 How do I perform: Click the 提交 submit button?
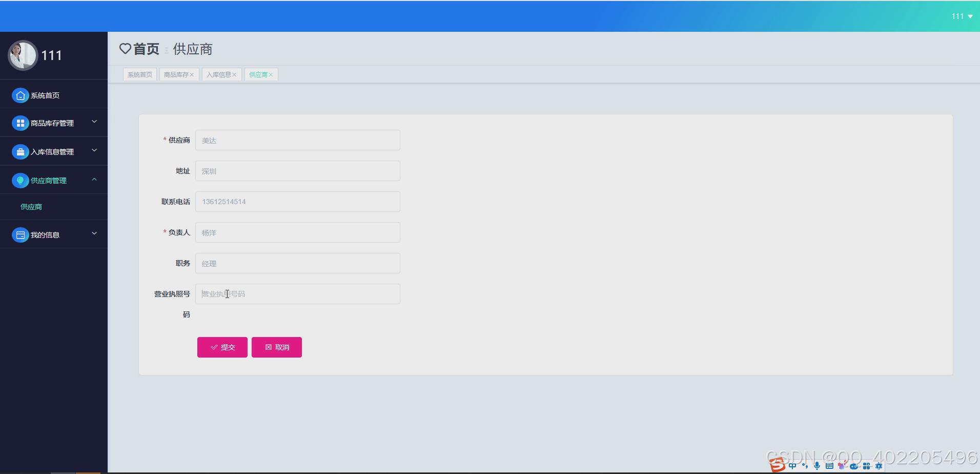tap(222, 347)
